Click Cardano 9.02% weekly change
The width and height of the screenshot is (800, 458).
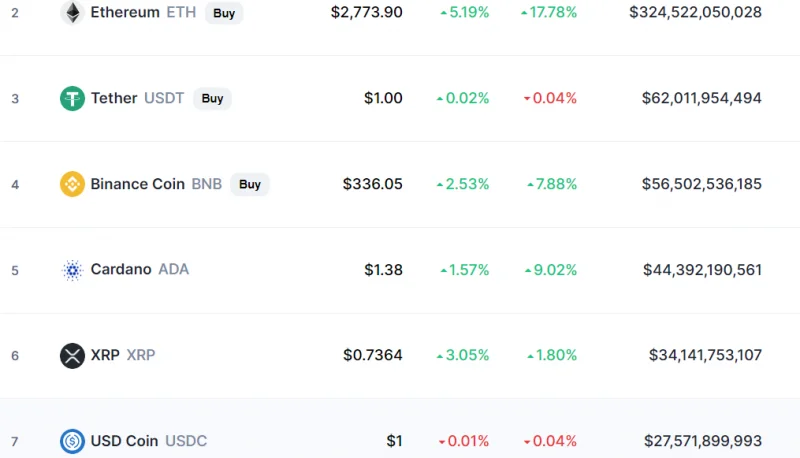click(550, 270)
